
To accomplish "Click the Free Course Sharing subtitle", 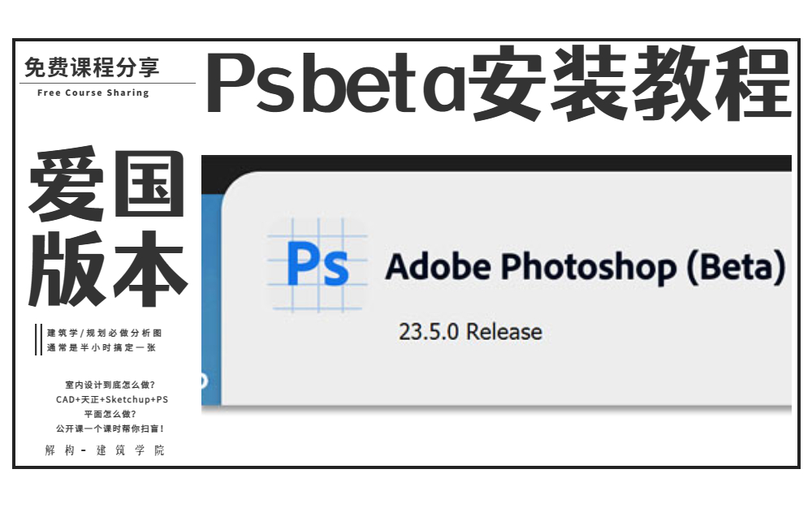I will (x=93, y=93).
